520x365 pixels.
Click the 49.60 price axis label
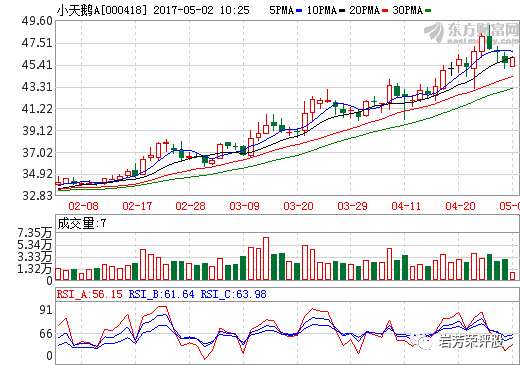(37, 21)
